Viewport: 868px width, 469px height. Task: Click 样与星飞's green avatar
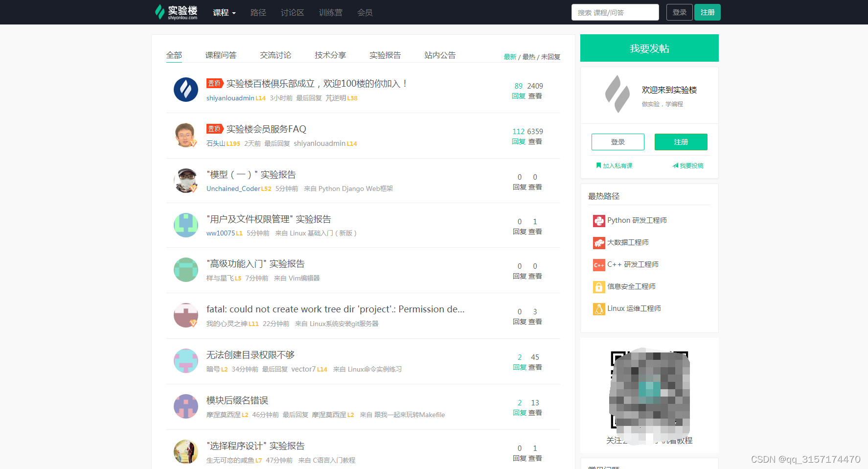pos(186,270)
